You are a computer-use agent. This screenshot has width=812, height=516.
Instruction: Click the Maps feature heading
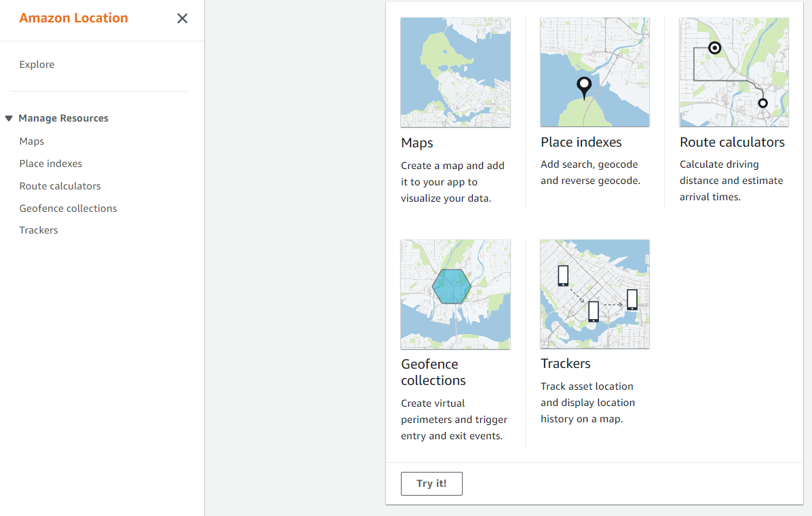click(x=417, y=143)
